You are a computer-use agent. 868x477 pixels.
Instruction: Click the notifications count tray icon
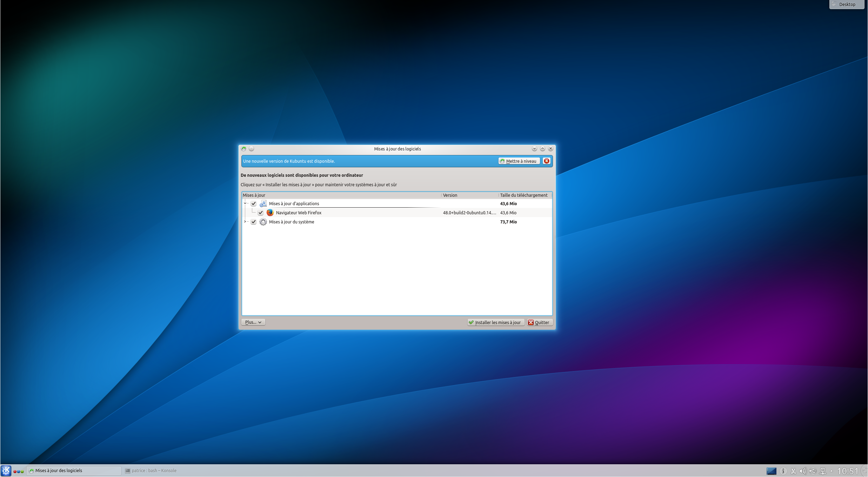pos(783,471)
